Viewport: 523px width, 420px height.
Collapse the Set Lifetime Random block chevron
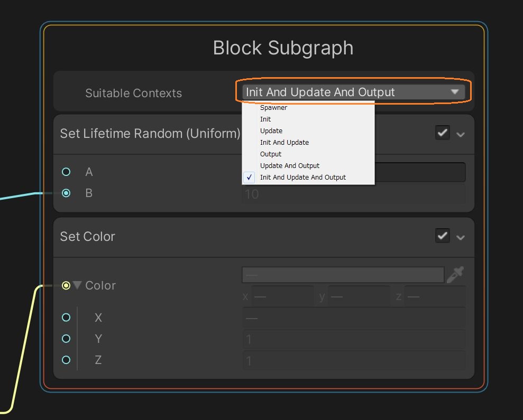460,134
